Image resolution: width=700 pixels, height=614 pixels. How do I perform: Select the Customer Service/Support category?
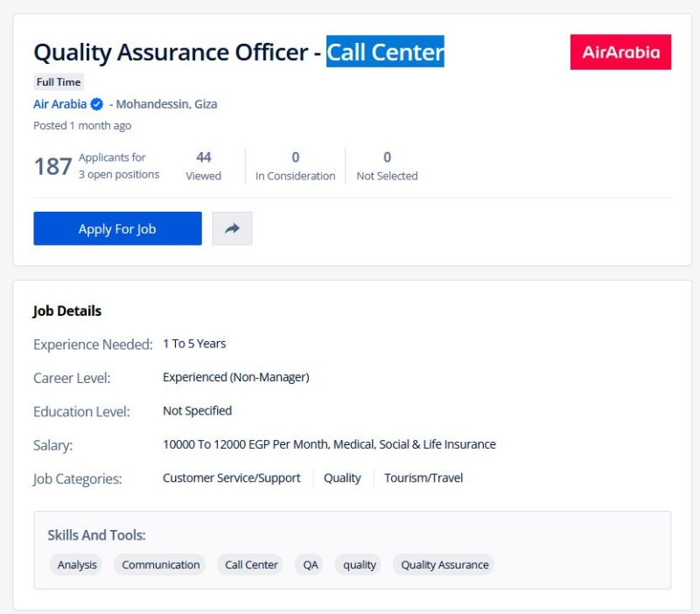point(231,478)
